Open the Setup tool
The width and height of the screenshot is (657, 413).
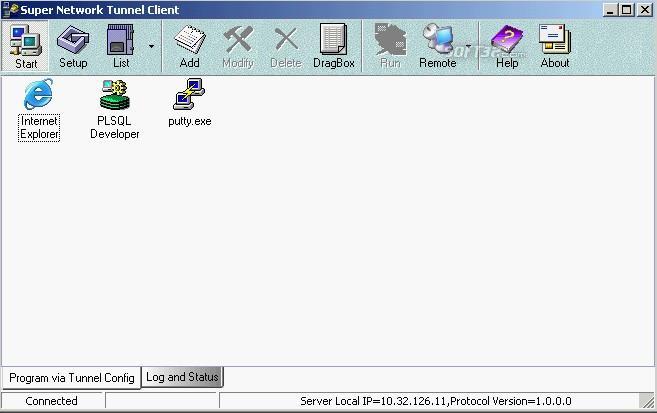(73, 46)
